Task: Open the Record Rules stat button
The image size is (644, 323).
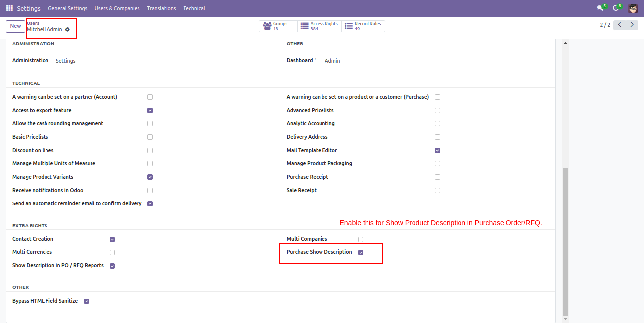Action: 363,26
